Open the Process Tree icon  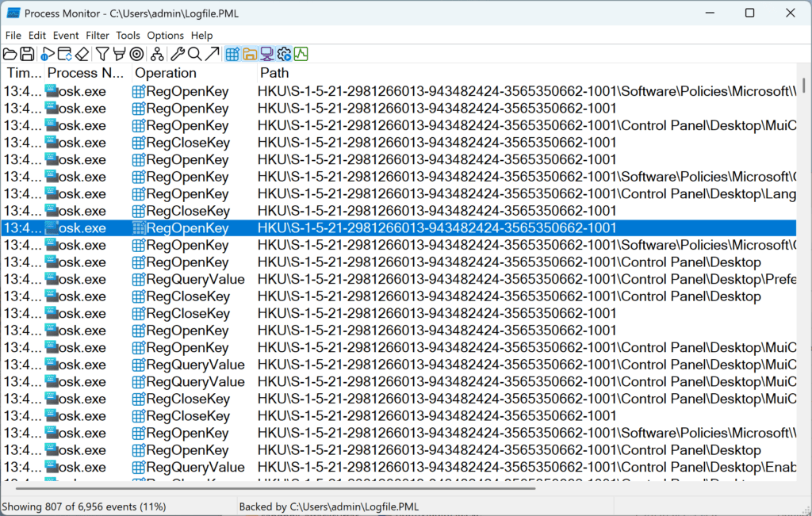[157, 54]
